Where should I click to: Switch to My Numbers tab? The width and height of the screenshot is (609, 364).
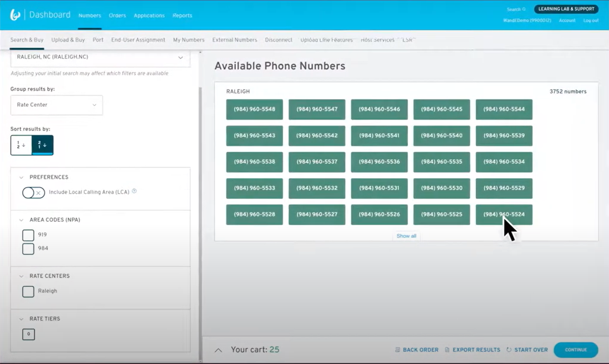pyautogui.click(x=188, y=40)
